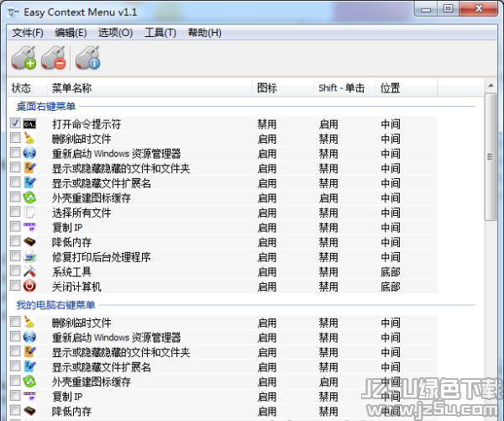Check 外壳重建图标缓存 in 桌面右键菜单

[15, 197]
